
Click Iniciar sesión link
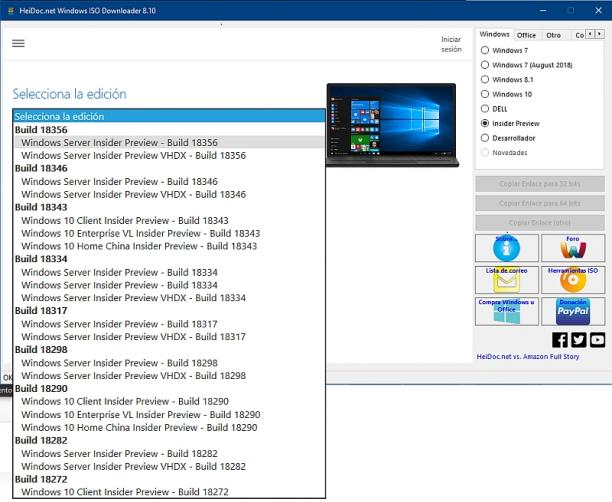[x=451, y=44]
